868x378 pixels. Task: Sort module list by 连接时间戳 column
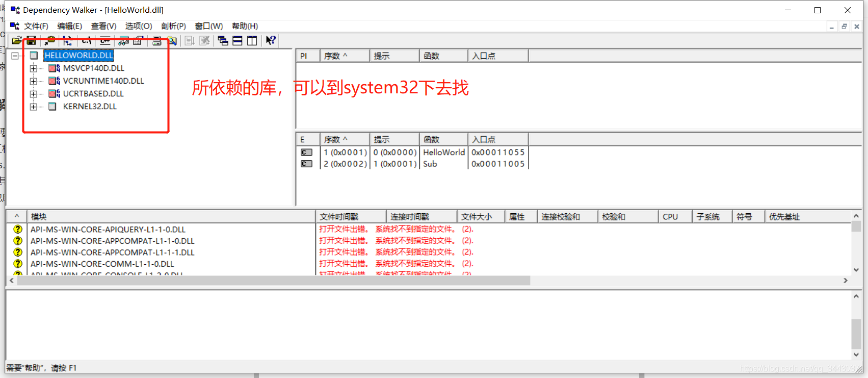coord(422,217)
